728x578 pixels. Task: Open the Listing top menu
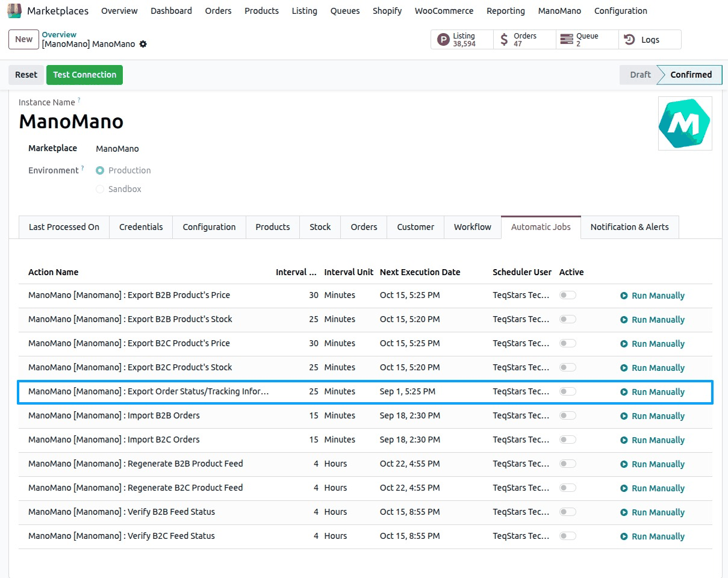click(x=304, y=11)
